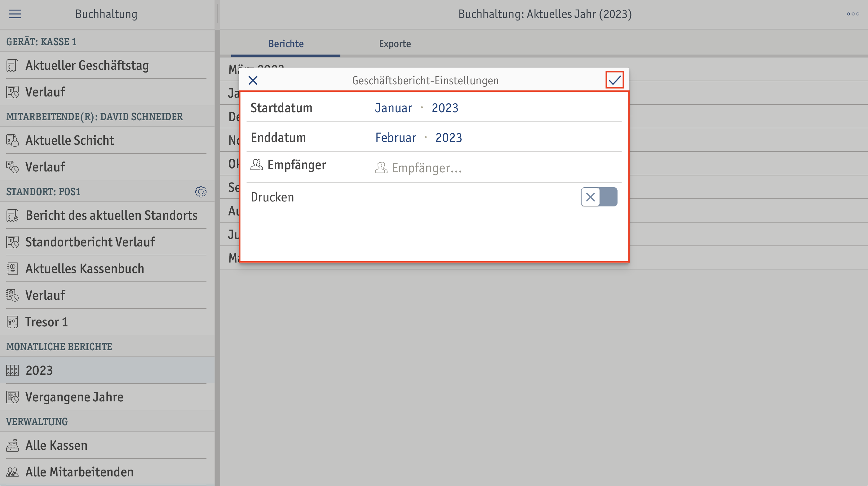This screenshot has width=868, height=486.
Task: Click the Verlauf icon below Aktuelles Kassenbuch
Action: click(x=12, y=295)
